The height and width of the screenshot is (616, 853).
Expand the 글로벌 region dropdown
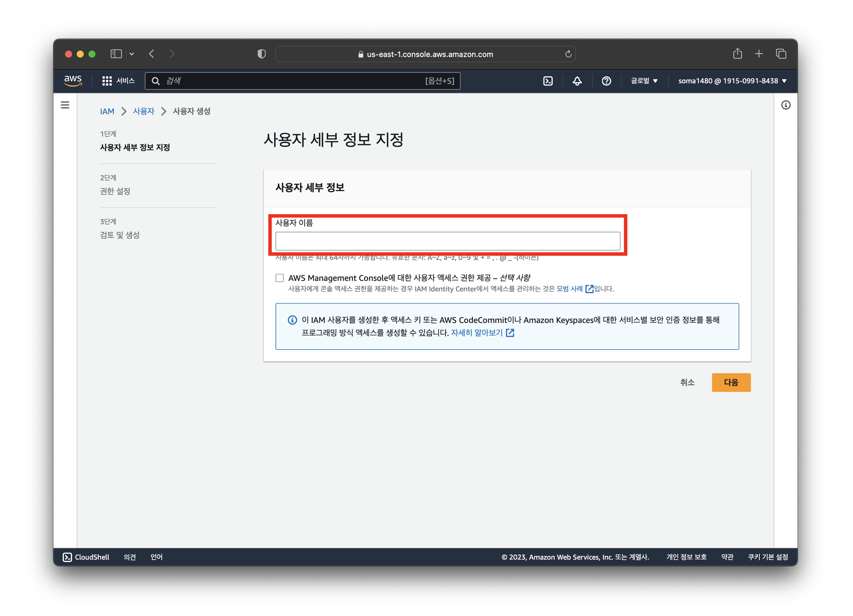click(x=644, y=81)
